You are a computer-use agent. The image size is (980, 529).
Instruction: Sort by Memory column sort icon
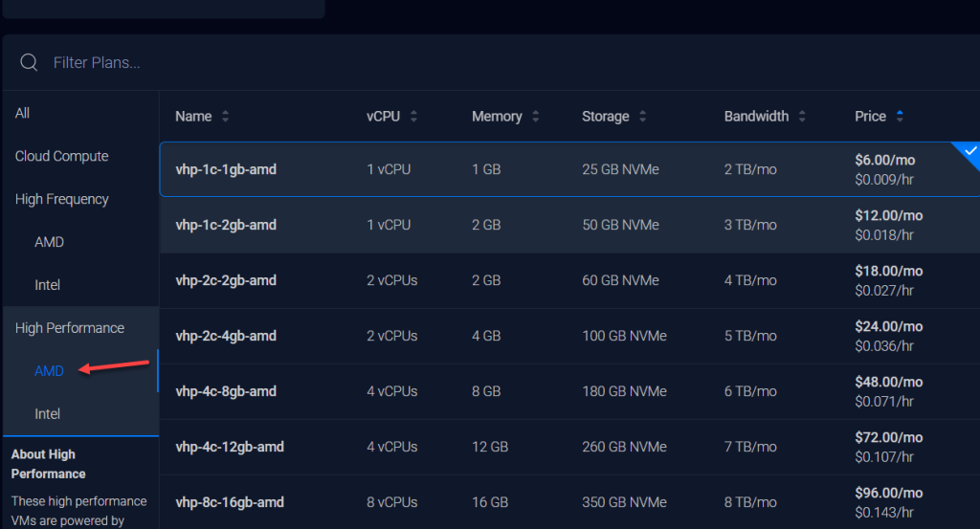click(x=535, y=117)
